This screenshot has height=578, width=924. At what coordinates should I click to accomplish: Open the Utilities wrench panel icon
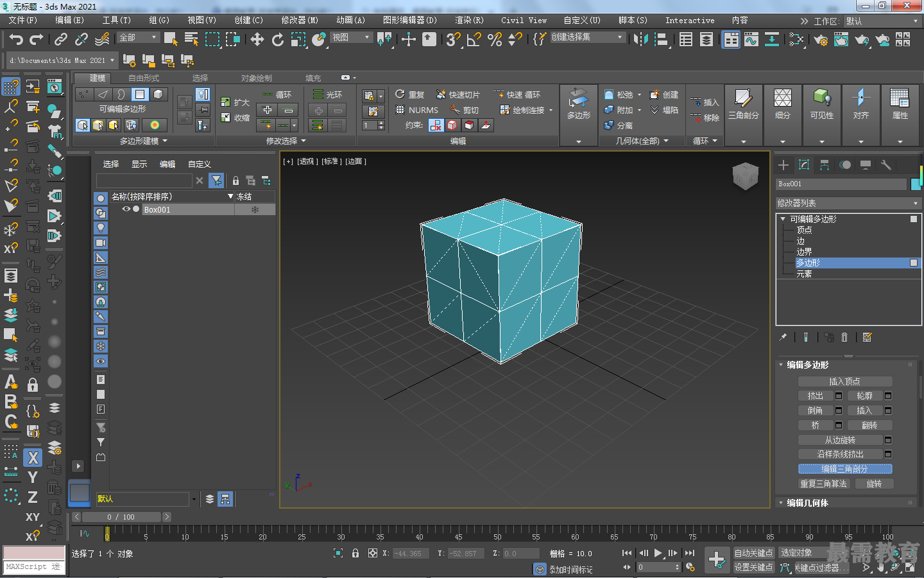tap(886, 165)
